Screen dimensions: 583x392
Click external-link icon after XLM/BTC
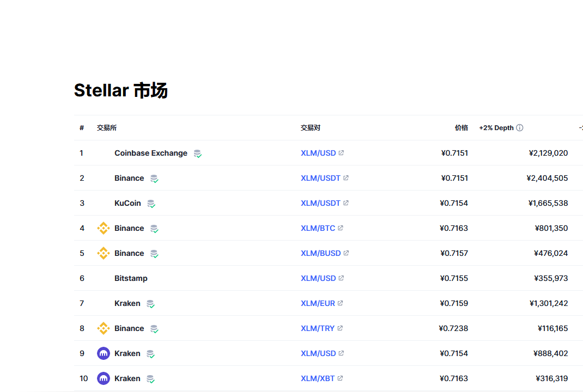pos(341,228)
